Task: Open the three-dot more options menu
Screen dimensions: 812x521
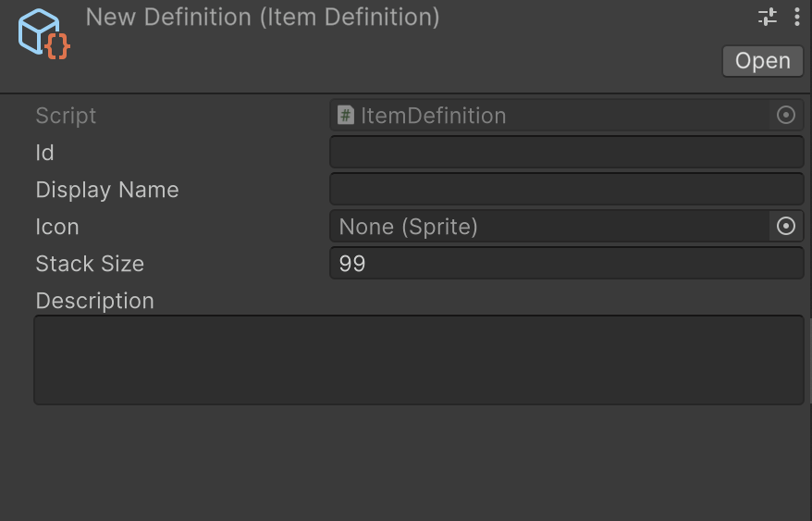Action: point(797,17)
